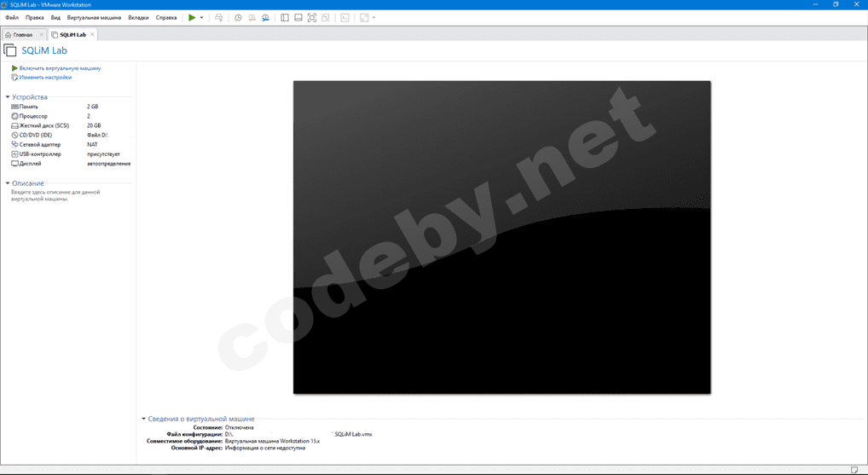
Task: Open the Вид menu
Action: [55, 18]
